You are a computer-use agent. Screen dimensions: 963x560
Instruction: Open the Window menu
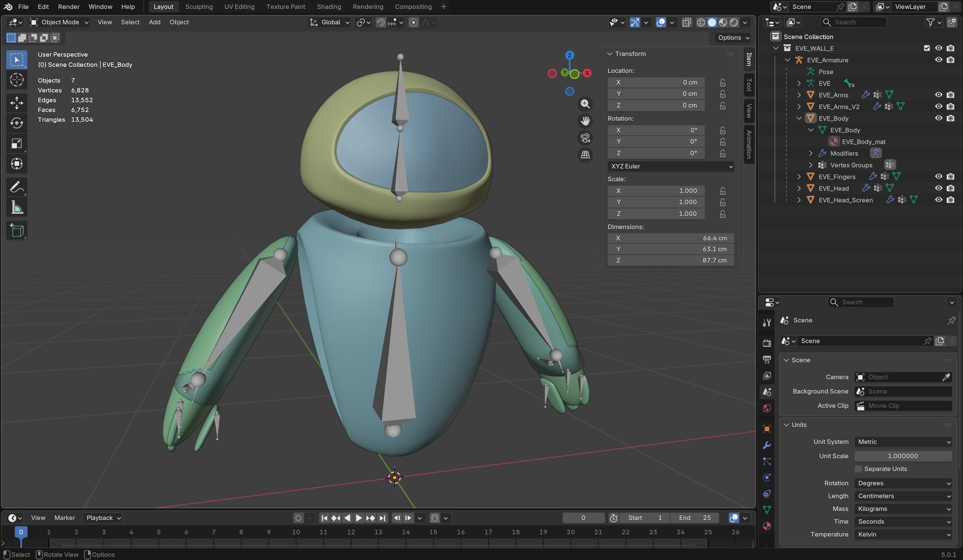[100, 7]
